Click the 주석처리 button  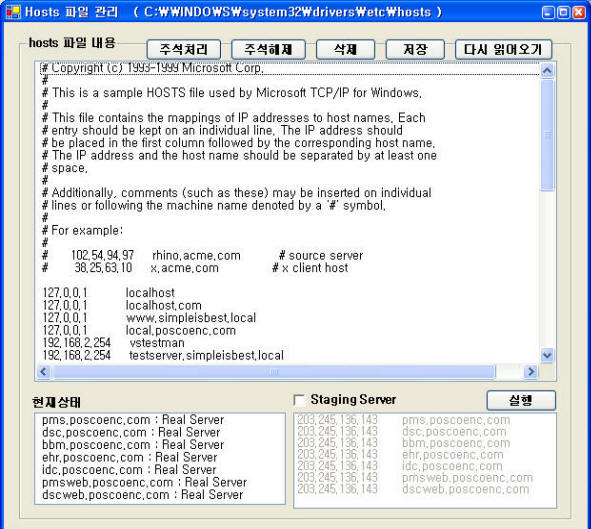pos(184,49)
